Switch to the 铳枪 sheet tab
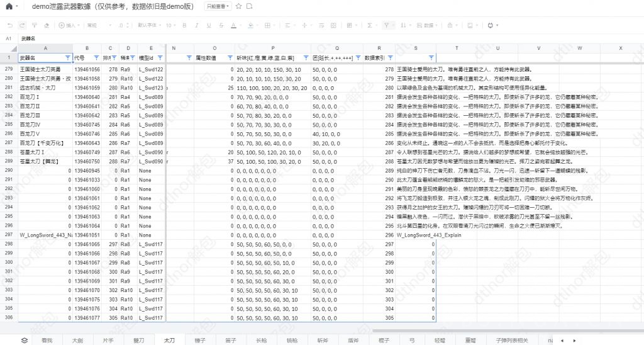This screenshot has width=644, height=345. 292,341
